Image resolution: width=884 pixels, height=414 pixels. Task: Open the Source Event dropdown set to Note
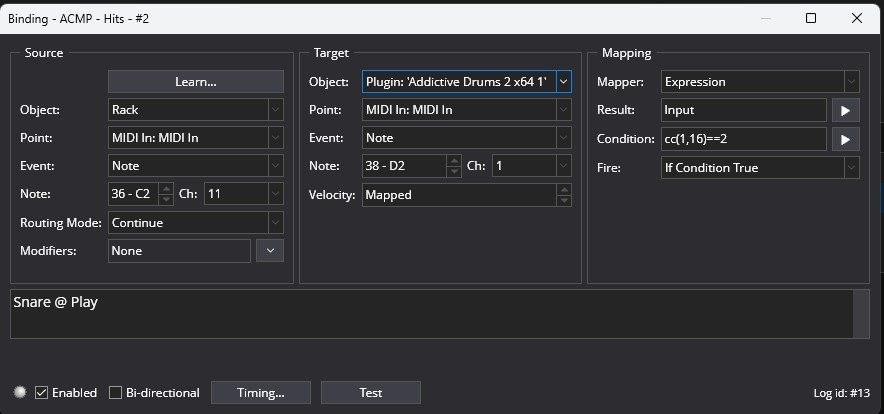[196, 166]
